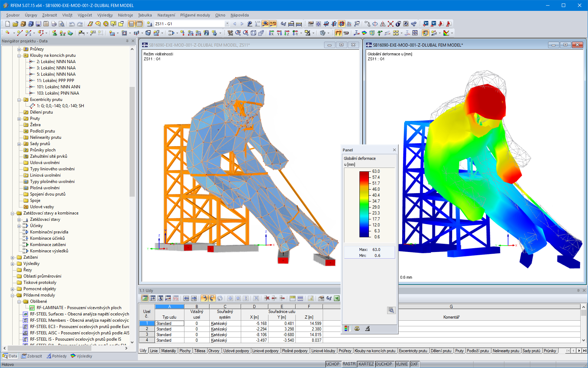The image size is (588, 368).
Task: Click the Redo icon in the toolbar
Action: click(80, 24)
